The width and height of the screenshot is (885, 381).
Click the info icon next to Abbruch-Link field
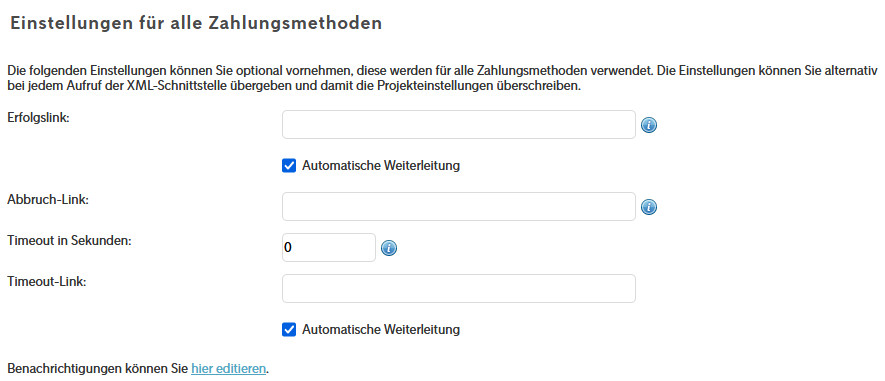click(x=649, y=207)
